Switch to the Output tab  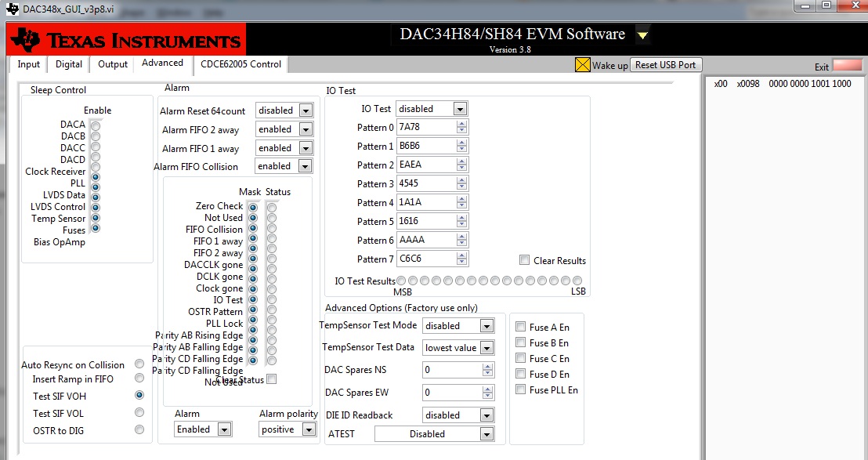pos(113,64)
